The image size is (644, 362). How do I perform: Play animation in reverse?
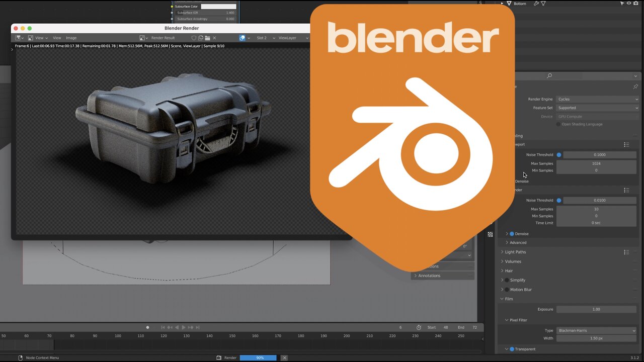click(x=177, y=327)
